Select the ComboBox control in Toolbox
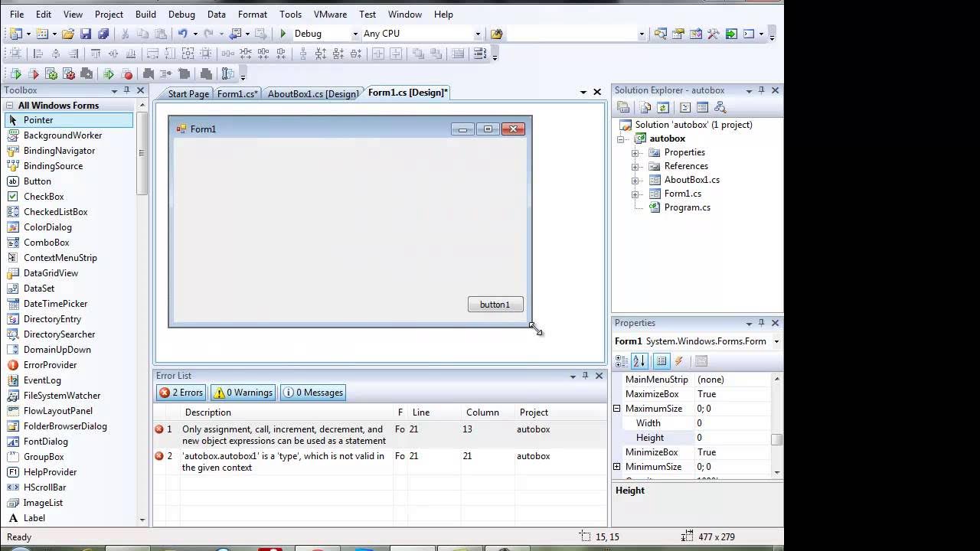This screenshot has height=551, width=980. (x=69, y=243)
